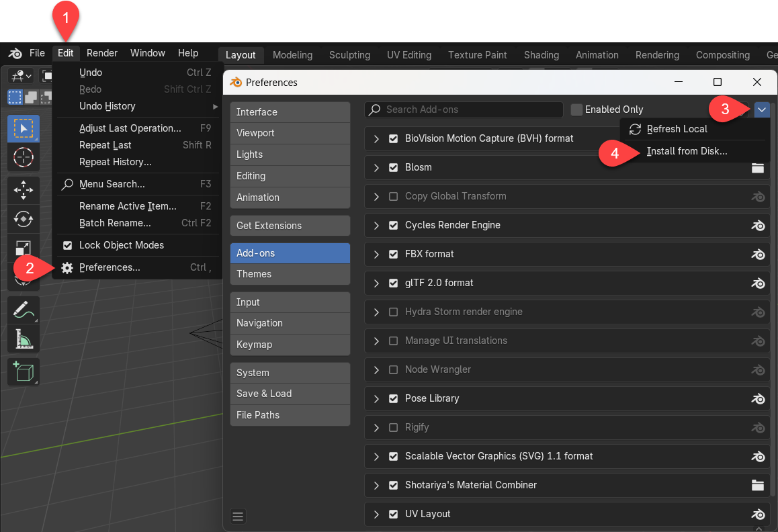Open the Keymap preferences section
Viewport: 778px width, 532px height.
pos(290,345)
